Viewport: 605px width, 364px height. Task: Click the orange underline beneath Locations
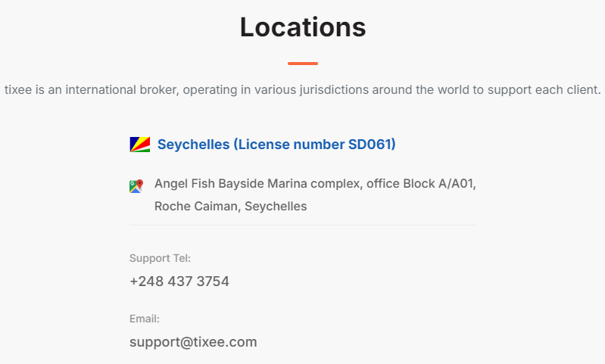[303, 64]
